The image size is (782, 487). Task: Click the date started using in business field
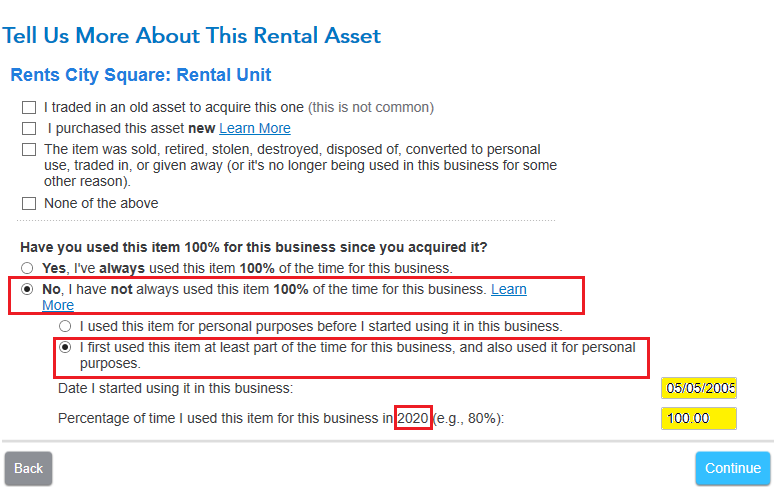[x=698, y=388]
